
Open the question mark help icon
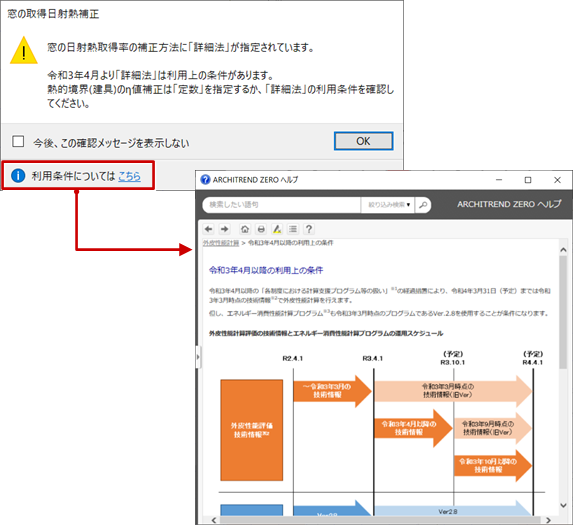[x=309, y=229]
